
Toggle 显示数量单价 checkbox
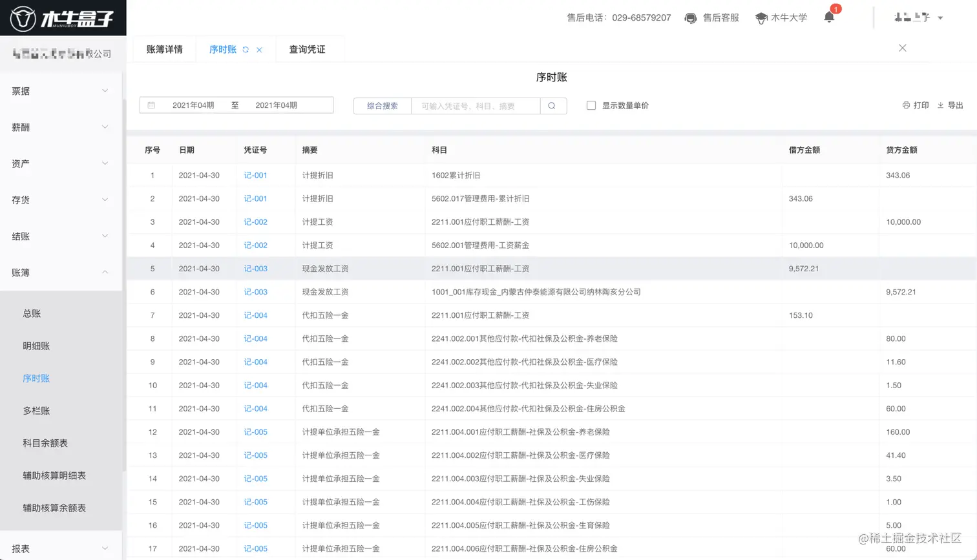coord(591,105)
